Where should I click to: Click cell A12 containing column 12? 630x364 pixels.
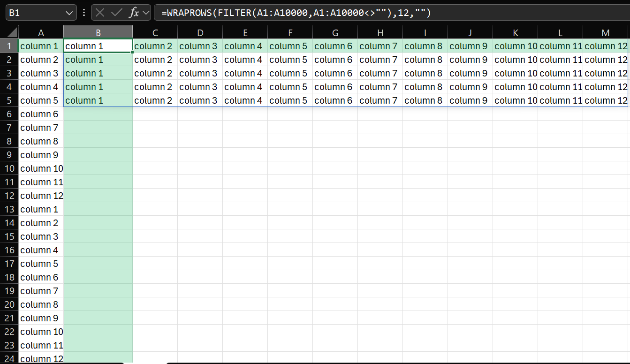coord(41,196)
